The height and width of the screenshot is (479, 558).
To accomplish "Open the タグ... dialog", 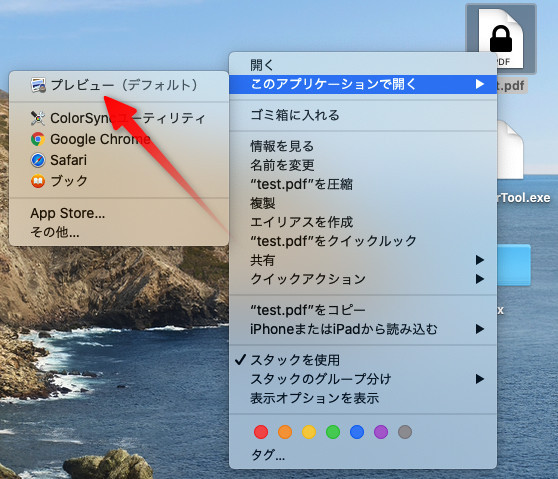I will pyautogui.click(x=363, y=455).
